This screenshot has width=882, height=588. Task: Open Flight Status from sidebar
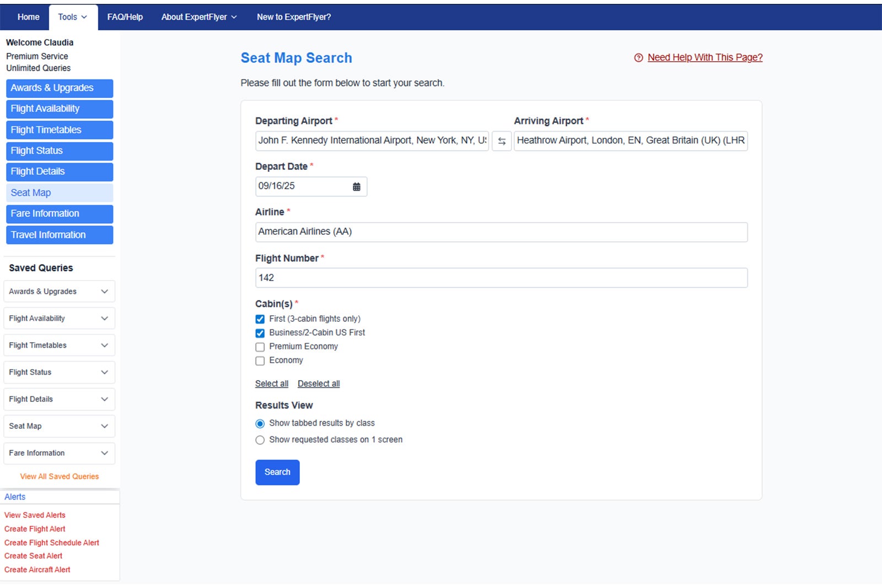point(60,151)
